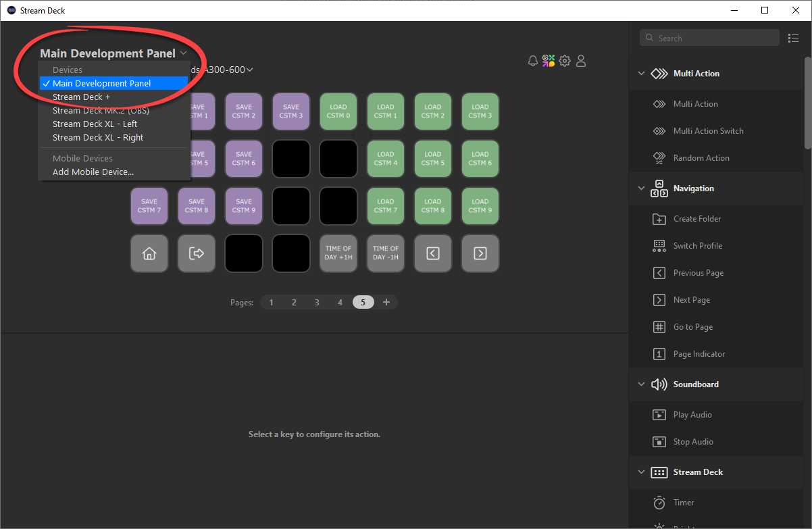Choose Stream Deck XL - Left device

pos(113,124)
